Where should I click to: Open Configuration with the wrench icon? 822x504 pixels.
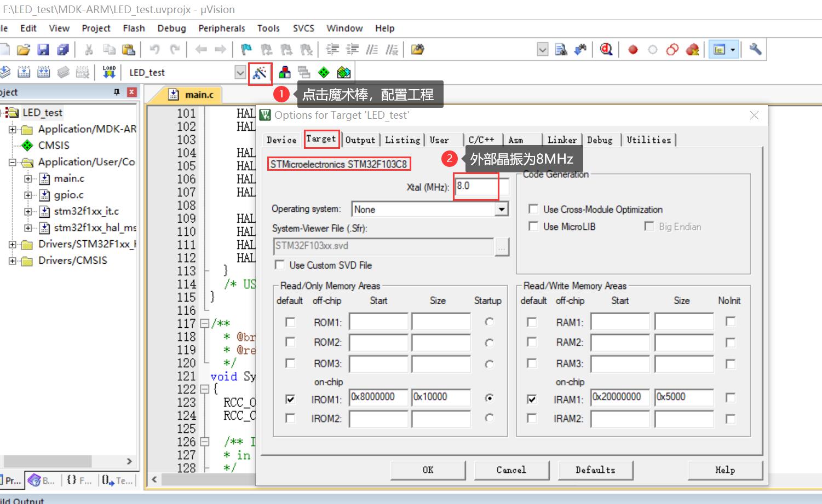pos(755,50)
